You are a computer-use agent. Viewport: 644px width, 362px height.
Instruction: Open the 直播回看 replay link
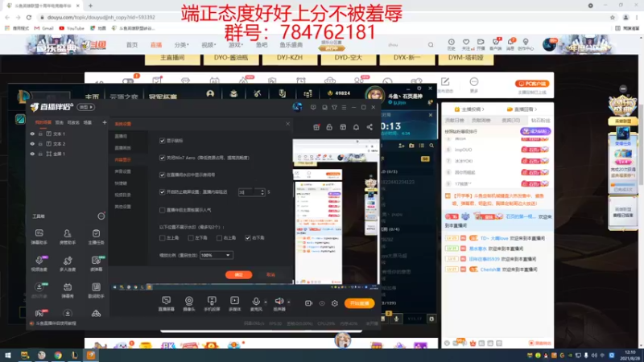[522, 109]
